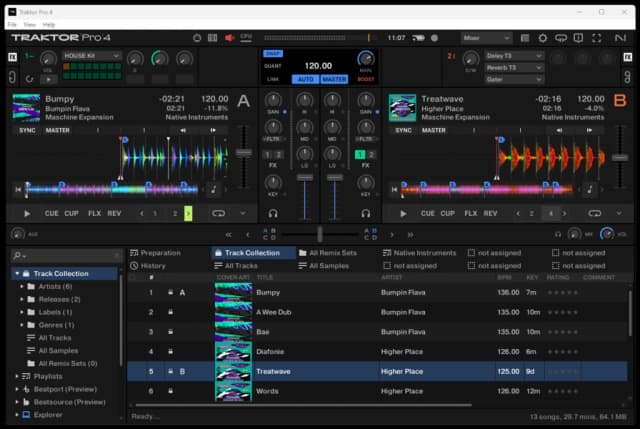Screen dimensions: 640x429
Task: Open Preferences gear icon in header
Action: 542,38
